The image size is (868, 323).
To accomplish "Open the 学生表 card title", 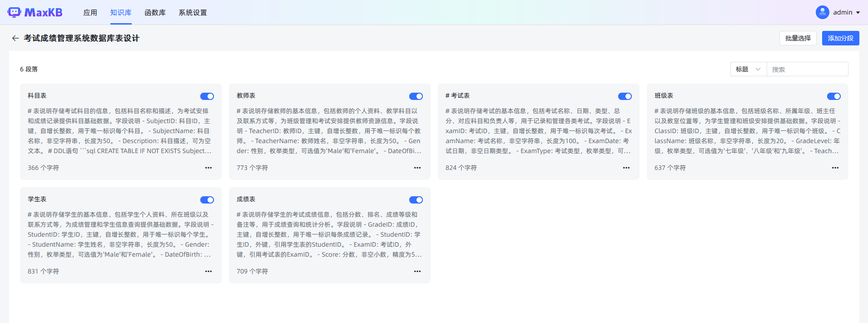I will pos(37,199).
